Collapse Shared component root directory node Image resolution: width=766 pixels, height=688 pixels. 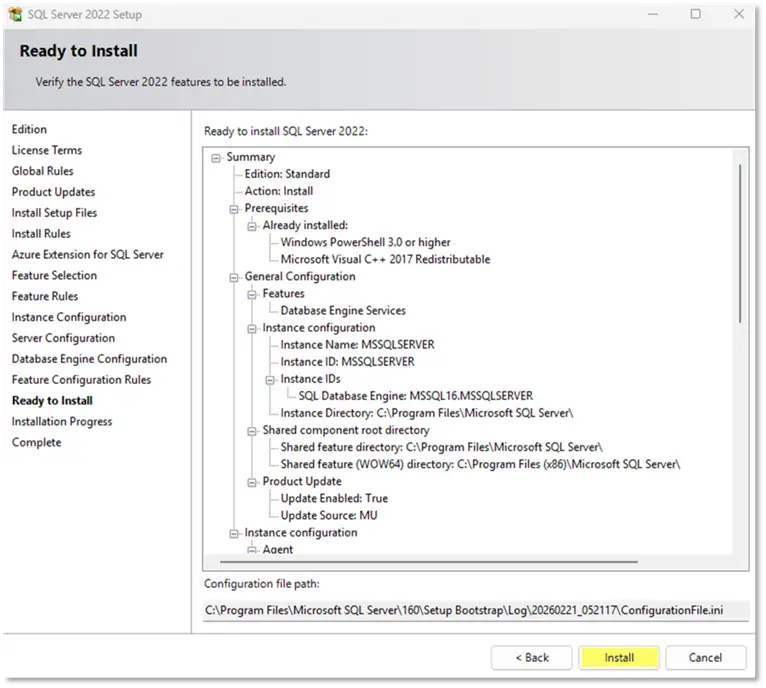coord(252,431)
